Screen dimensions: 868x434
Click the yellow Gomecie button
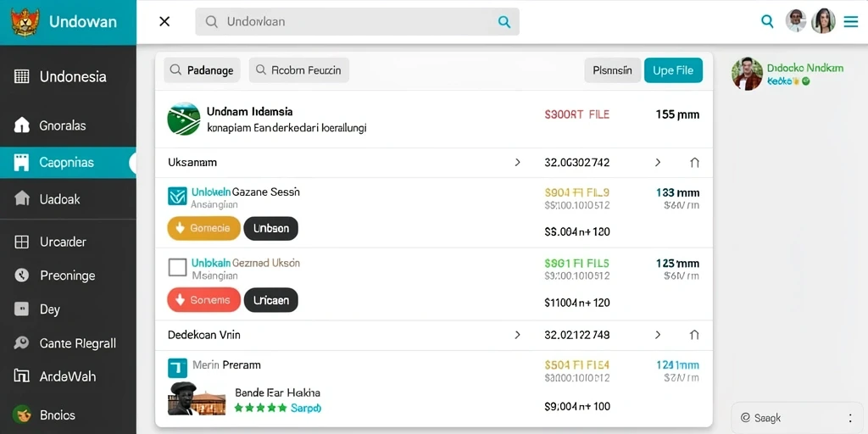tap(203, 228)
